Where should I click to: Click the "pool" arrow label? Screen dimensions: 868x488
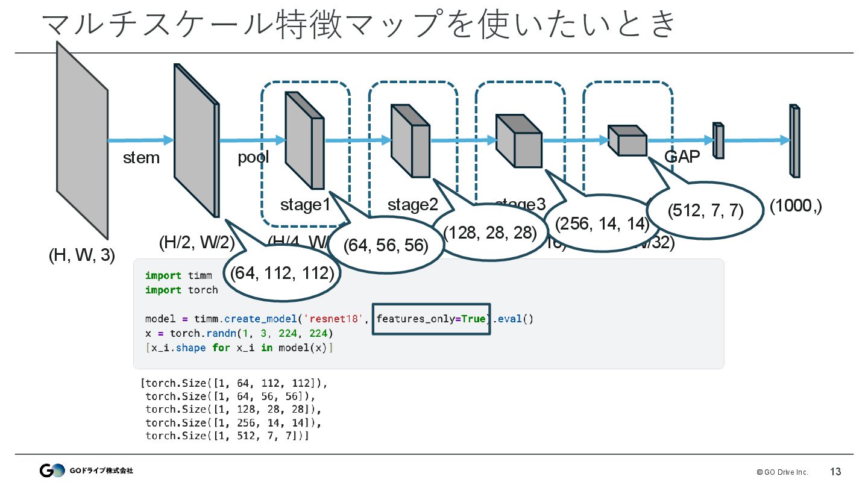[253, 158]
